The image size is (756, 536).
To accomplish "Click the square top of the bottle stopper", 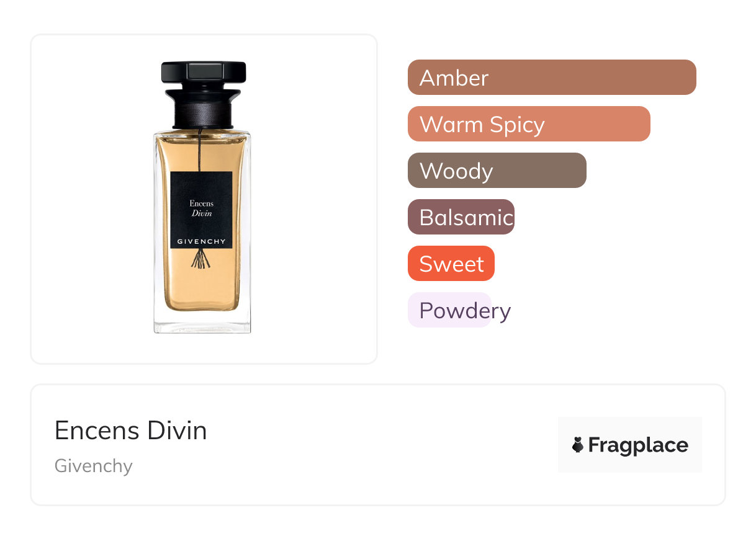I will [x=204, y=70].
